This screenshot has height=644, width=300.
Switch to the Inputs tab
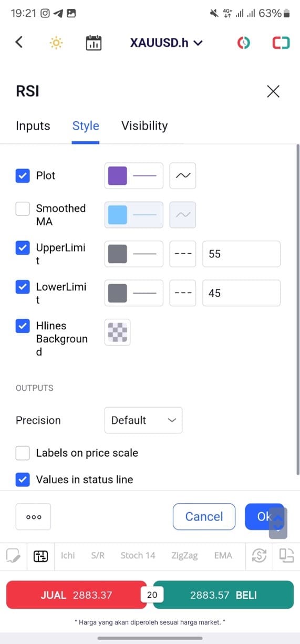tap(33, 126)
